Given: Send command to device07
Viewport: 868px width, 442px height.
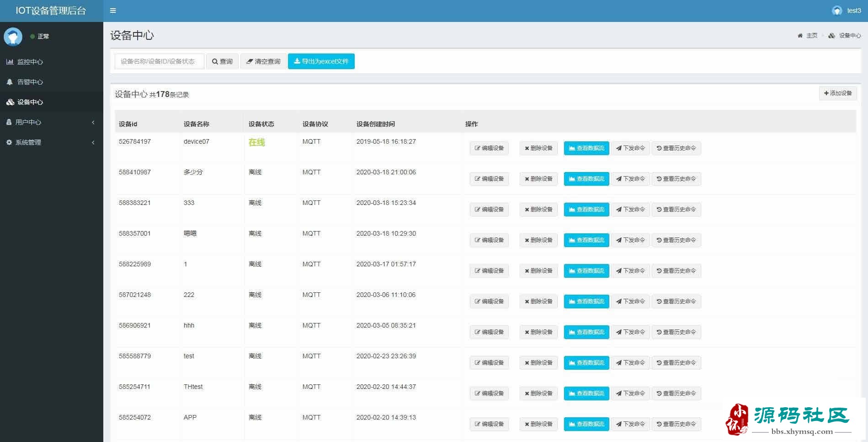Looking at the screenshot, I should 630,148.
